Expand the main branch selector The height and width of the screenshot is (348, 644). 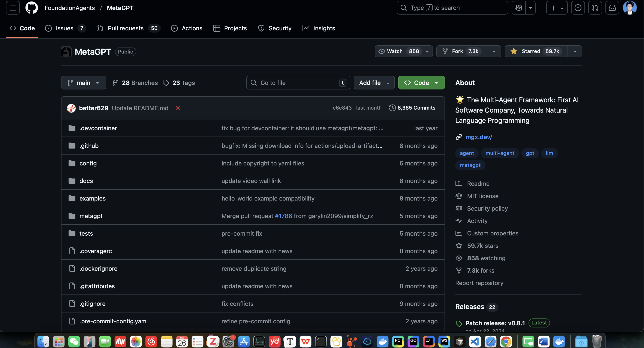click(84, 83)
